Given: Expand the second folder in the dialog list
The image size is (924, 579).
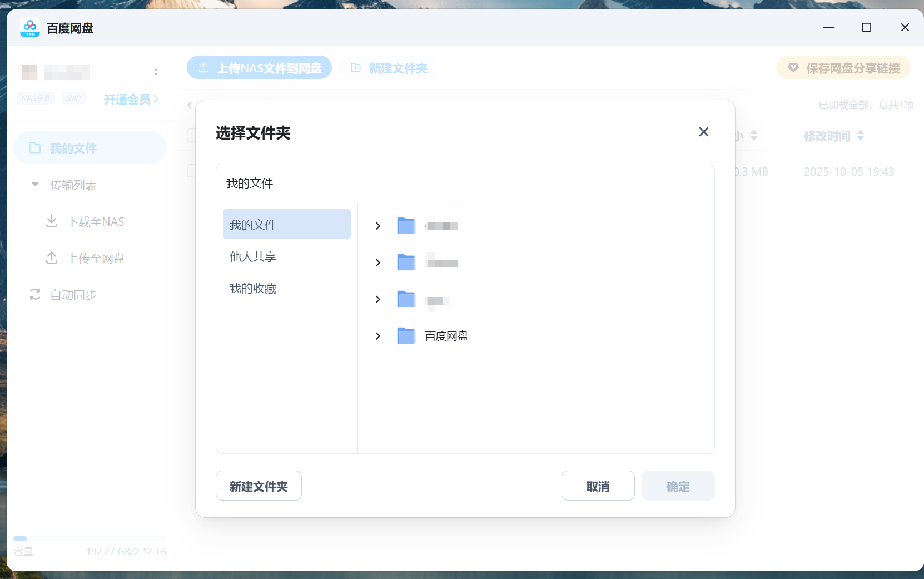Looking at the screenshot, I should coord(378,263).
